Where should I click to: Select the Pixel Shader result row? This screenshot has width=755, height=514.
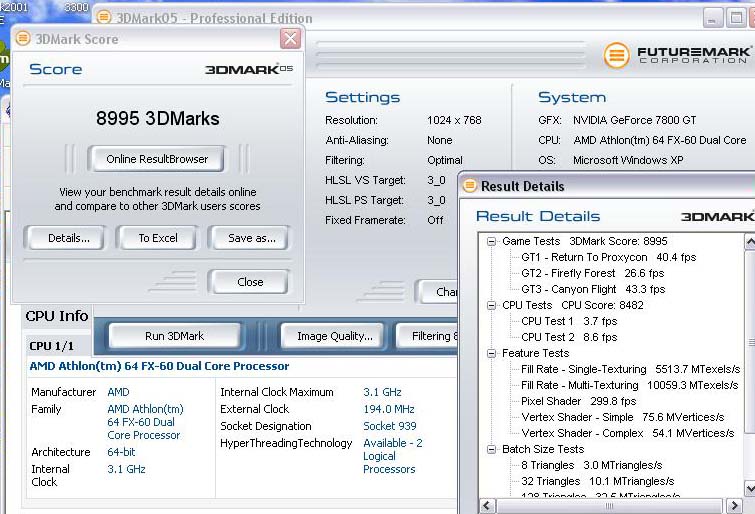(x=578, y=401)
